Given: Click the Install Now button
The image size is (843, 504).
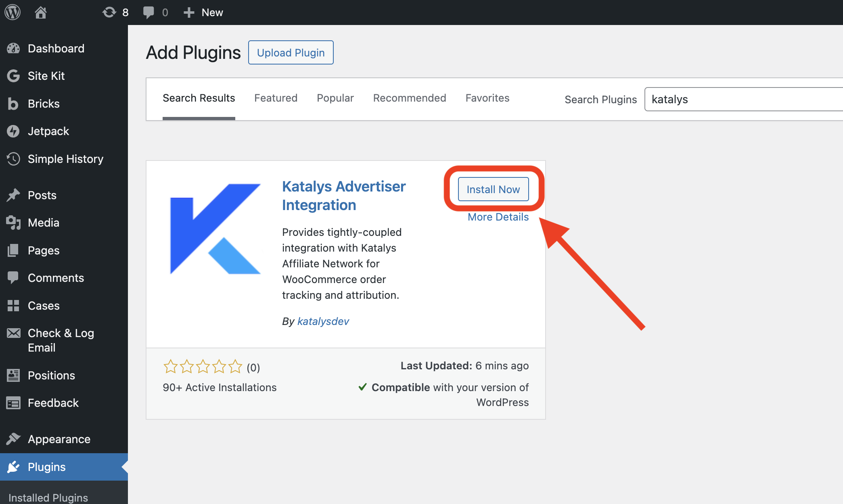Looking at the screenshot, I should tap(493, 189).
